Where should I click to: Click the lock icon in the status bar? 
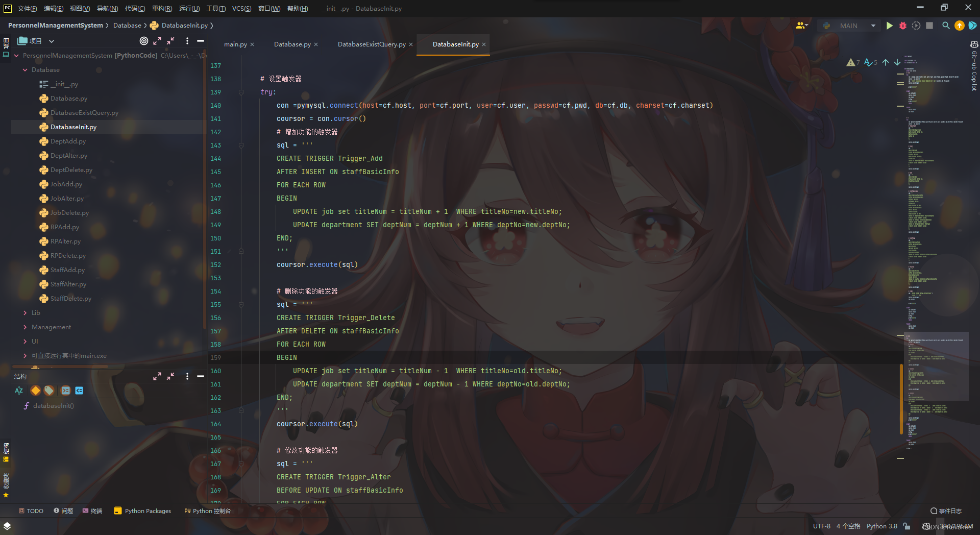pos(906,526)
